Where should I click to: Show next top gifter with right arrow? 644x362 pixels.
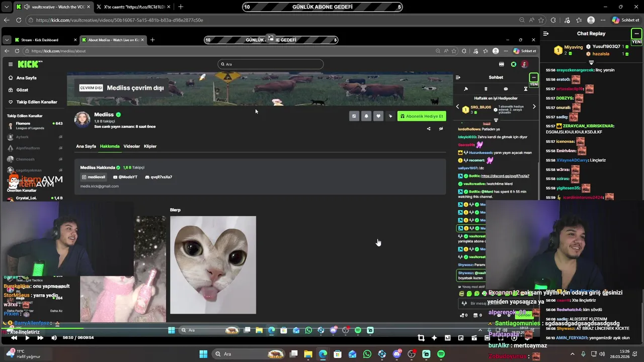coord(534,107)
